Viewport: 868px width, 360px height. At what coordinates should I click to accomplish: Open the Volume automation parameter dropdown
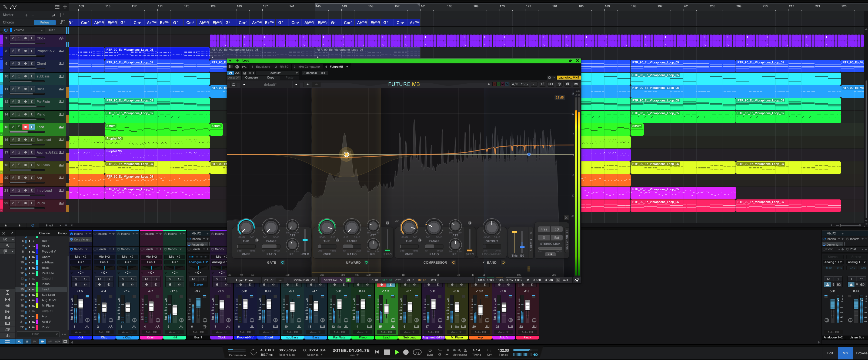tap(28, 30)
